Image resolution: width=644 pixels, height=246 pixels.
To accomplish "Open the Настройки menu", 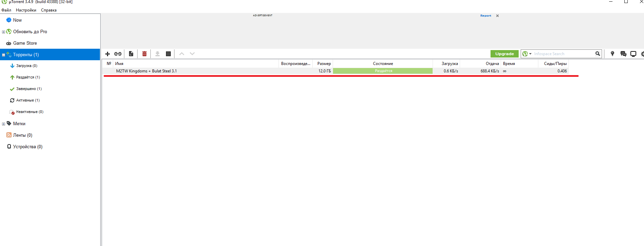I will tap(26, 10).
